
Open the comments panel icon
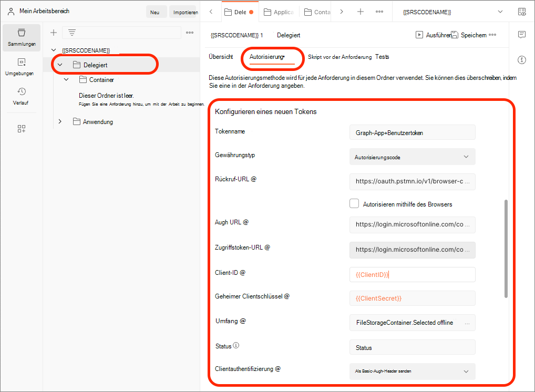(x=521, y=34)
